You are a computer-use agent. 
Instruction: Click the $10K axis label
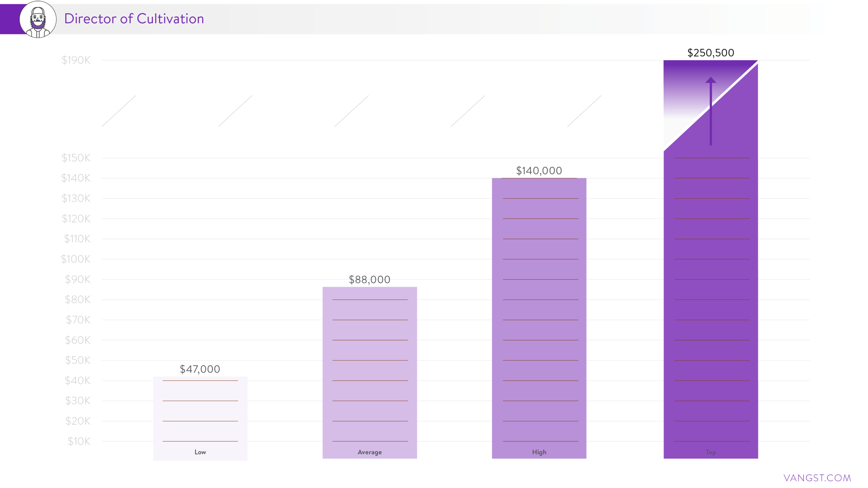(x=79, y=441)
